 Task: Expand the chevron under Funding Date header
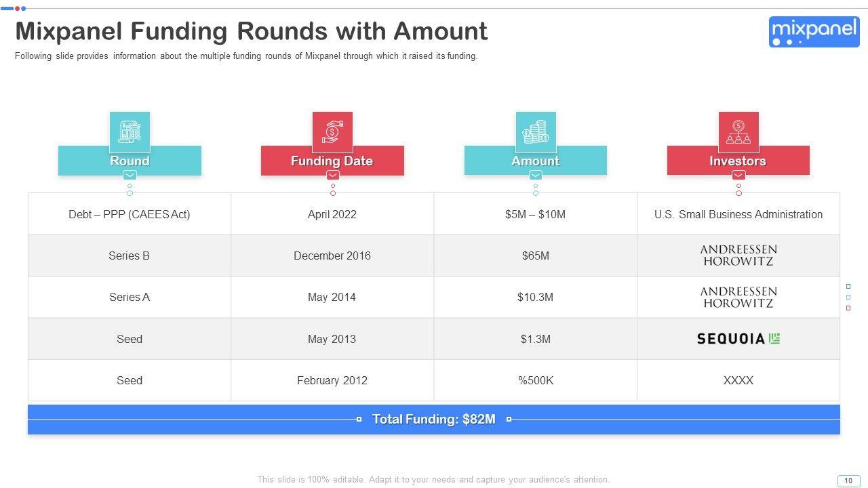pos(332,176)
